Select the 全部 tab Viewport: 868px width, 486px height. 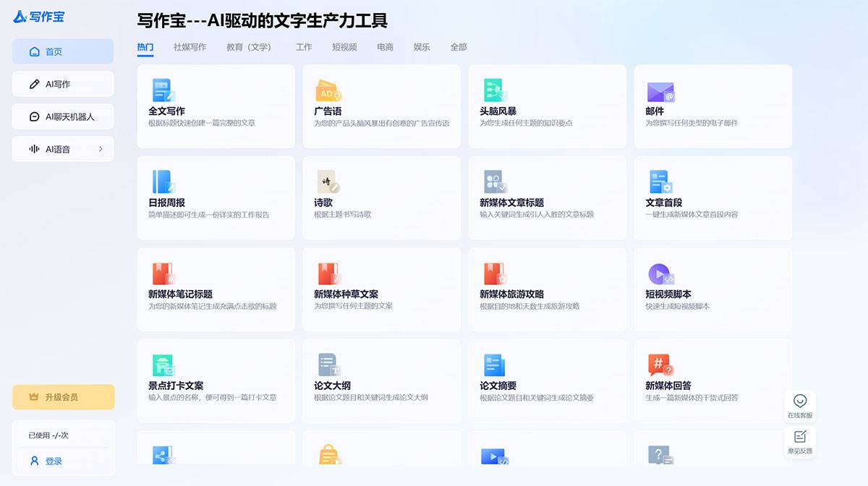coord(458,46)
